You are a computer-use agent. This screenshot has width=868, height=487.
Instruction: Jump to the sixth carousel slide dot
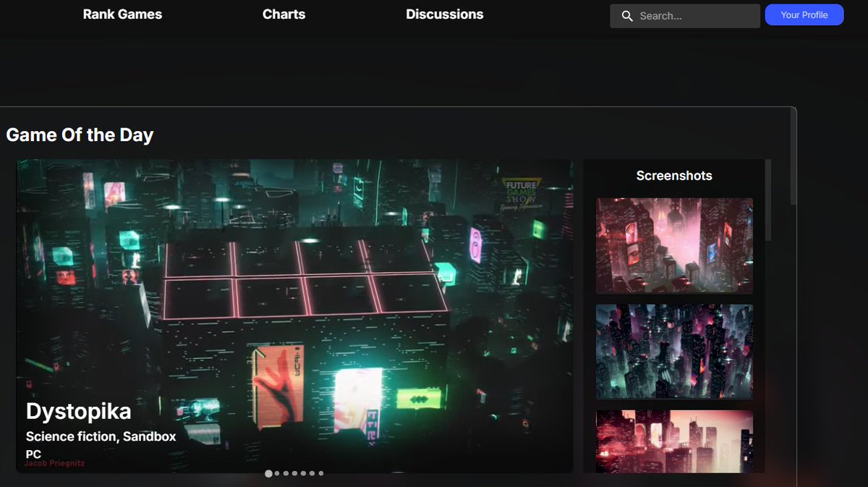point(312,473)
